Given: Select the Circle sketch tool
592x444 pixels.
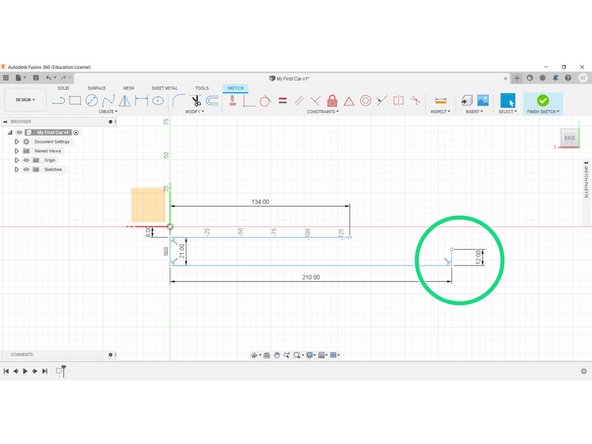Looking at the screenshot, I should point(91,101).
